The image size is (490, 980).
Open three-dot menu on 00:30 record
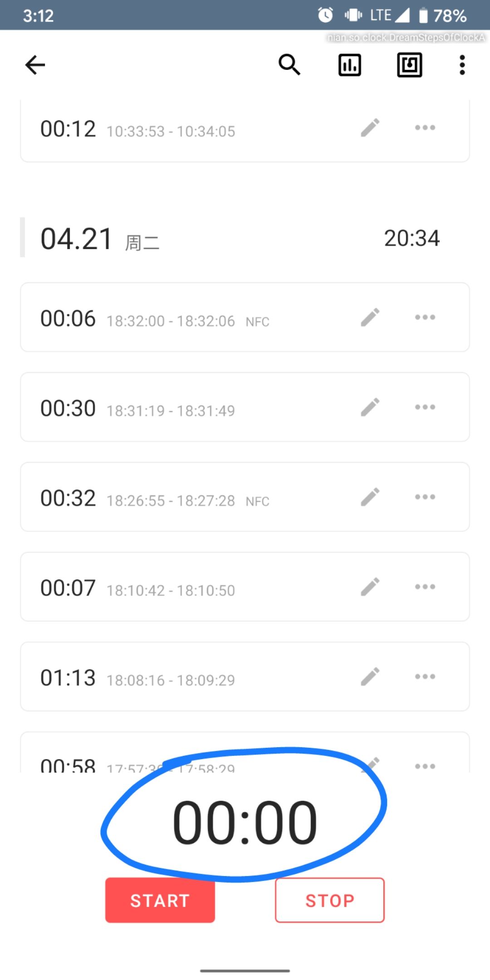[425, 407]
